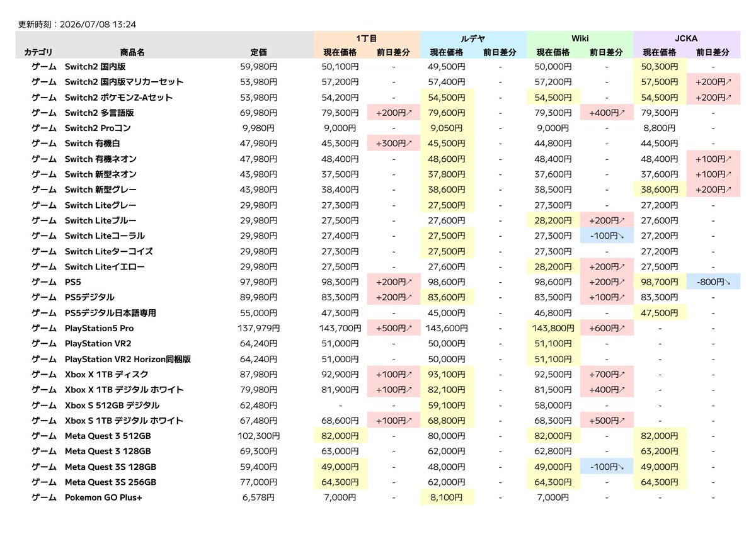
Task: Click Wiki +400円 difference for Switch2 多言語版
Action: [x=607, y=113]
